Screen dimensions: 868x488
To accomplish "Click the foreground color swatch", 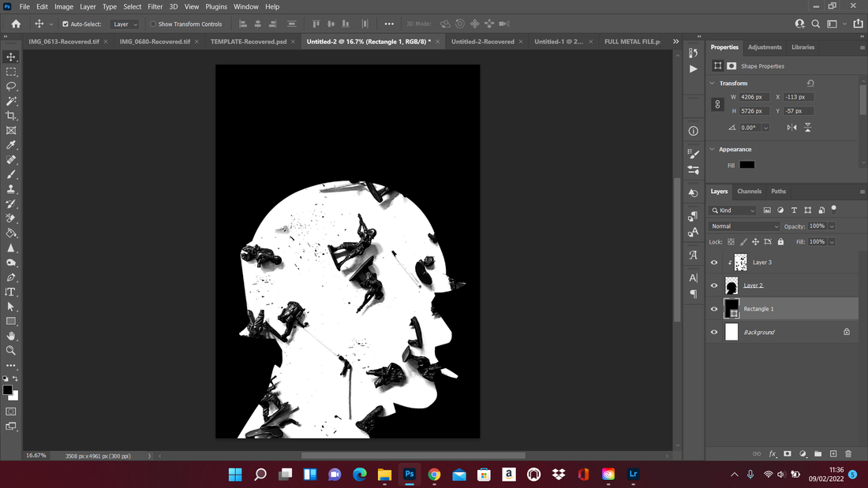I will pyautogui.click(x=7, y=390).
